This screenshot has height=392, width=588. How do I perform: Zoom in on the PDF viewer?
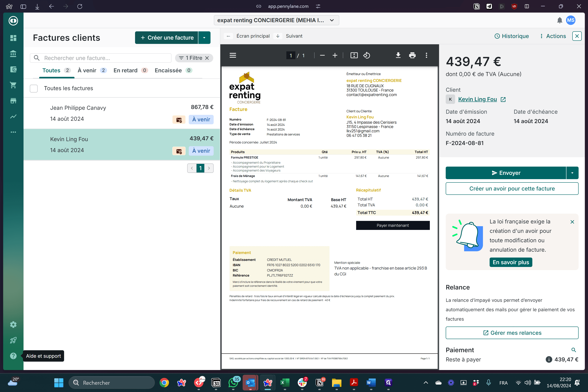point(335,55)
